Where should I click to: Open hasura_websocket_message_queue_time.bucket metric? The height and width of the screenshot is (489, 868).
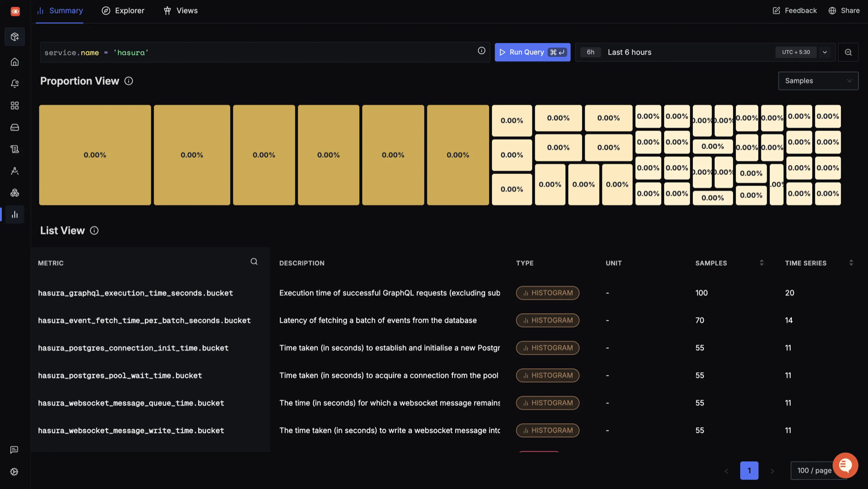pos(131,403)
